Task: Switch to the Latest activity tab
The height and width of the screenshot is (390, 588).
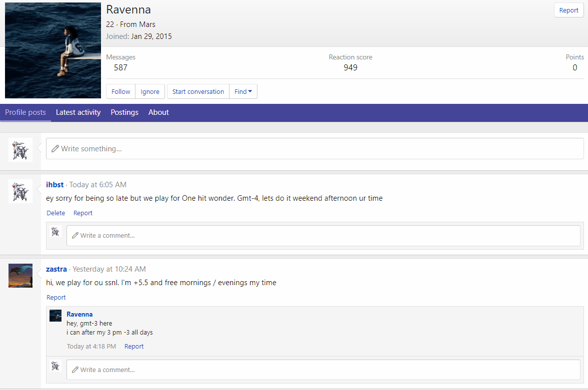Action: [x=78, y=112]
